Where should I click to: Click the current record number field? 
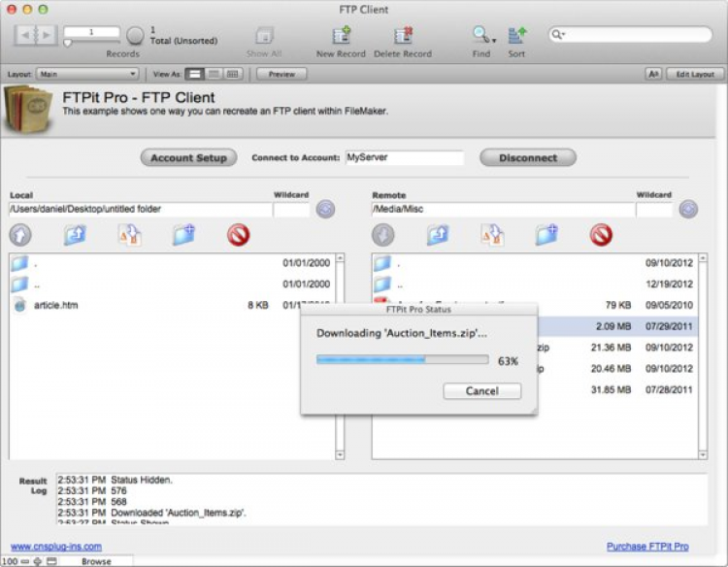[x=91, y=32]
